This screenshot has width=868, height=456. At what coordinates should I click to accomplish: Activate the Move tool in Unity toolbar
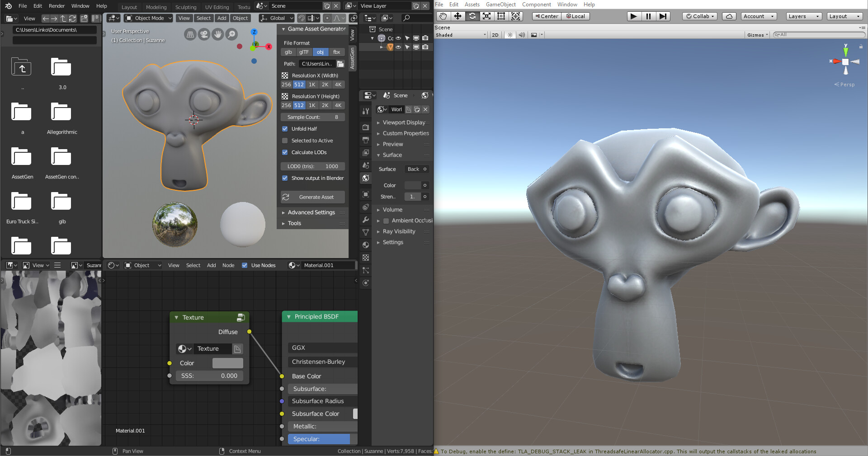pos(458,16)
